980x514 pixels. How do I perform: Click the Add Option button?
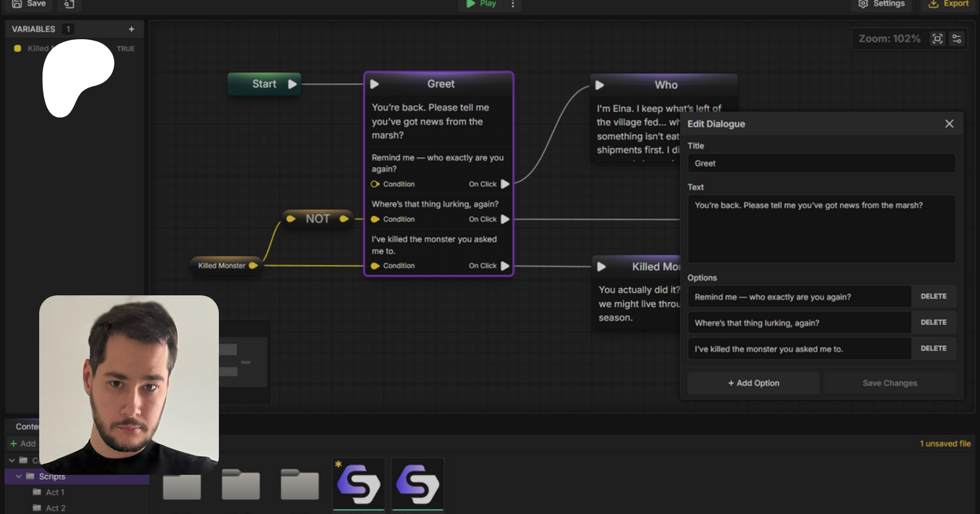pos(754,383)
